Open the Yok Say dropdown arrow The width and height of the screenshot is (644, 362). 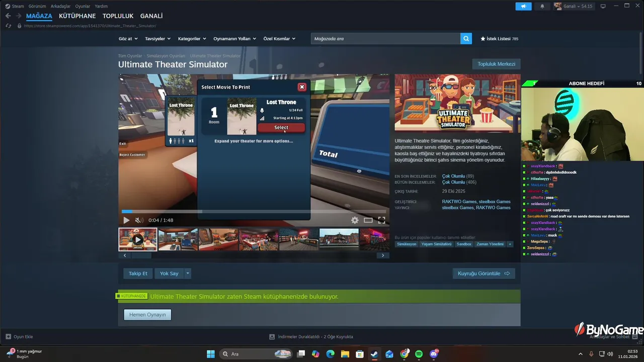click(188, 274)
